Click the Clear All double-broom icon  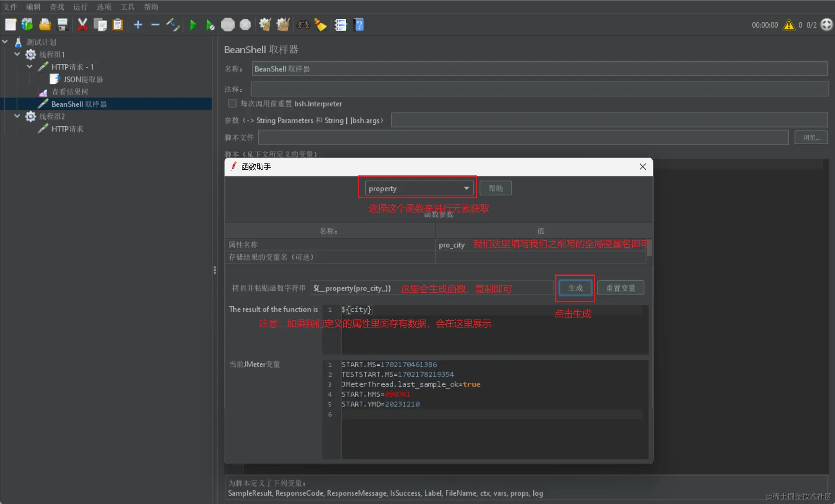coord(283,25)
